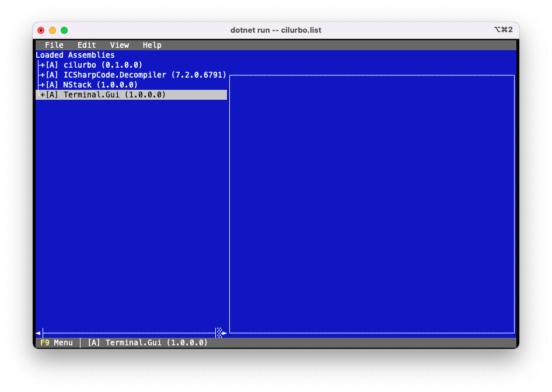This screenshot has height=392, width=552.
Task: Select NStack (1.0.0.0) row
Action: coord(131,85)
